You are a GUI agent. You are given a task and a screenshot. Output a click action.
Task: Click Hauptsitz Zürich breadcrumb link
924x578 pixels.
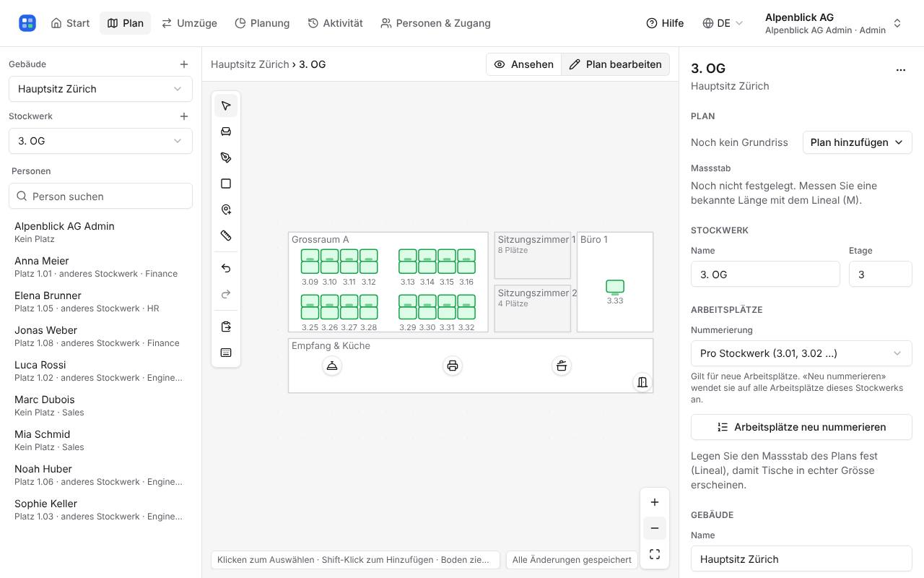[250, 64]
